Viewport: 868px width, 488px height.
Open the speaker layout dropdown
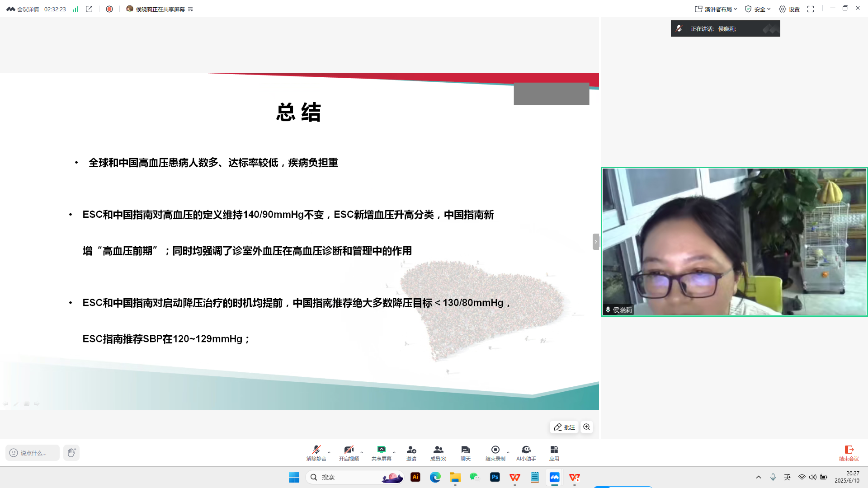[716, 9]
